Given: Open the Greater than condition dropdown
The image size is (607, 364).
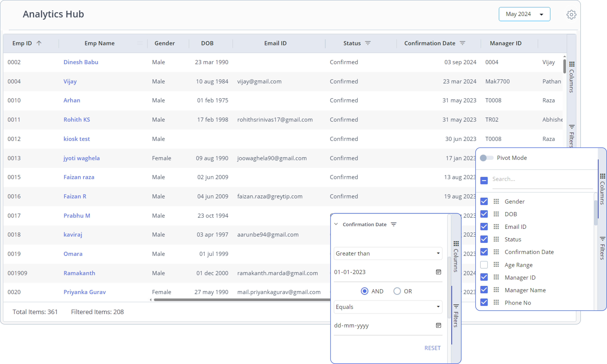Looking at the screenshot, I should click(388, 253).
